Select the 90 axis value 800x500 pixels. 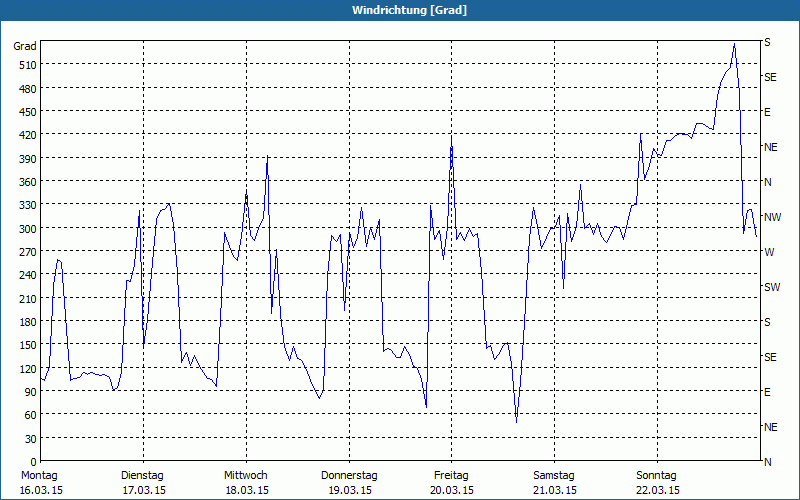[x=31, y=392]
